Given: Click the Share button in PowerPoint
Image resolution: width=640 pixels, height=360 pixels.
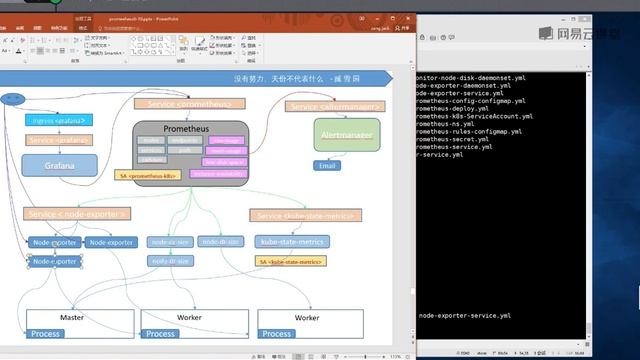Looking at the screenshot, I should (402, 28).
